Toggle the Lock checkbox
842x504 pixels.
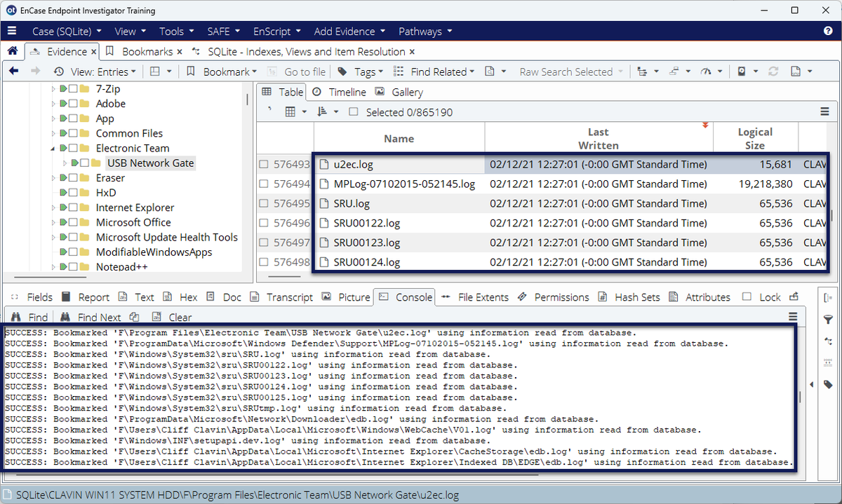point(747,297)
